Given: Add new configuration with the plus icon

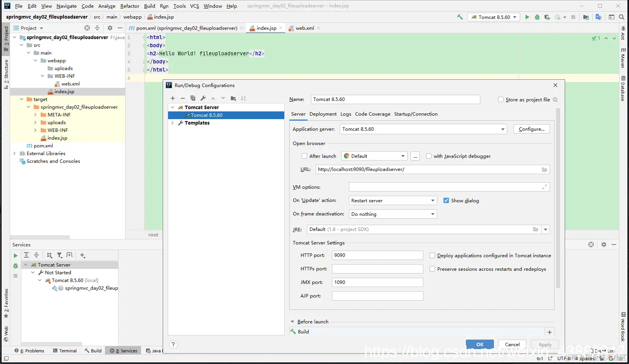Looking at the screenshot, I should (173, 98).
